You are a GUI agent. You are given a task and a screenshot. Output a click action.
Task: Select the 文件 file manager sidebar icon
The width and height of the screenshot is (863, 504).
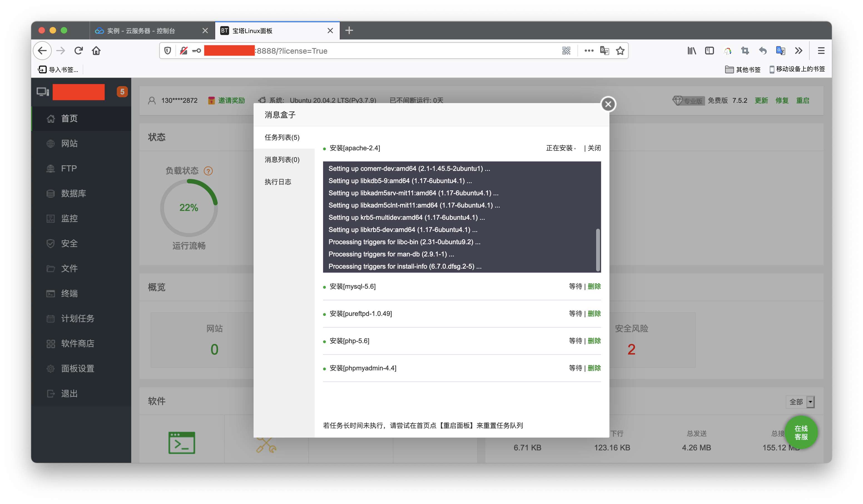coord(69,269)
